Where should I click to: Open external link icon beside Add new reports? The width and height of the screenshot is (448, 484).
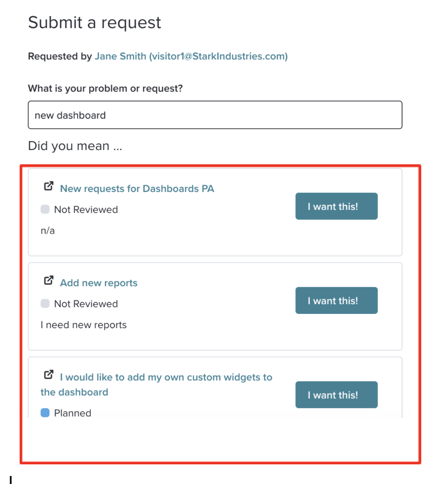point(49,280)
